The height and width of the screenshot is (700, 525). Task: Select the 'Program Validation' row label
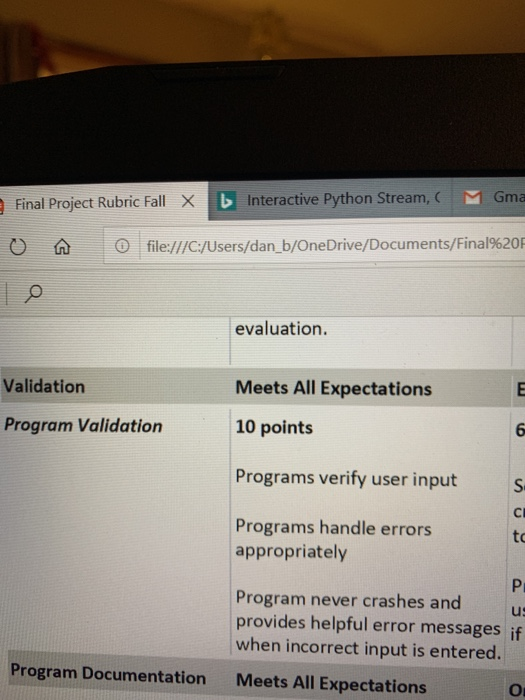tap(83, 425)
